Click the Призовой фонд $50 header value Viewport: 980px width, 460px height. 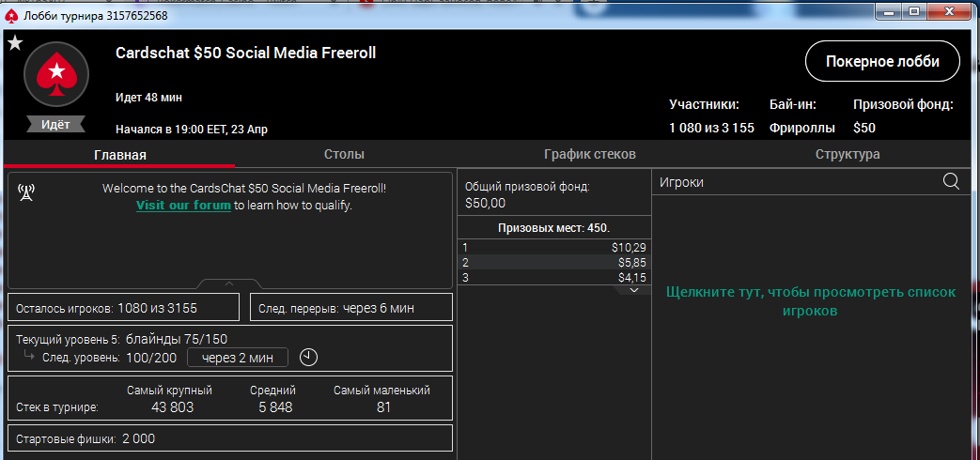864,128
